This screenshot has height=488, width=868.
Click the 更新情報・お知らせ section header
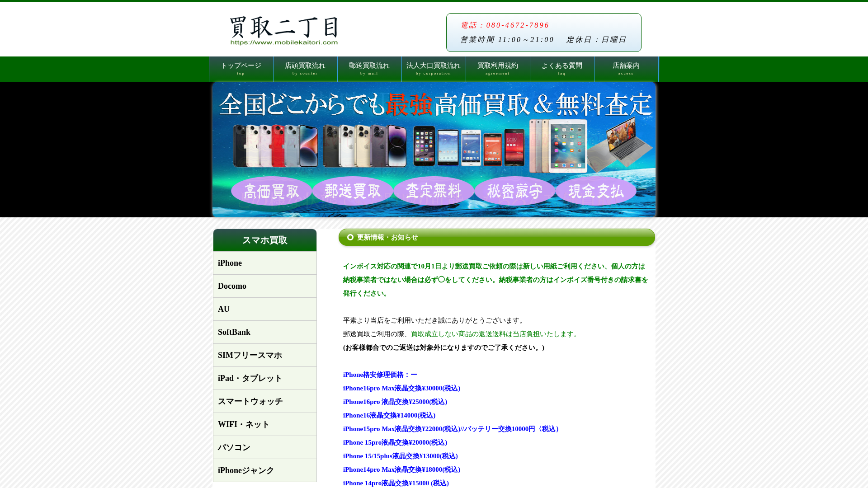point(497,237)
